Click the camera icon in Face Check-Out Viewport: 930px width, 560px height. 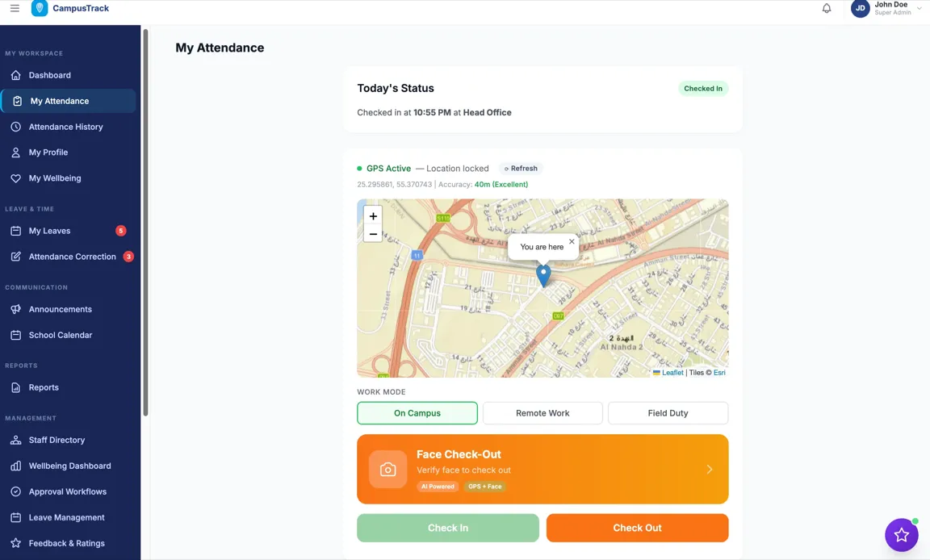(x=387, y=470)
